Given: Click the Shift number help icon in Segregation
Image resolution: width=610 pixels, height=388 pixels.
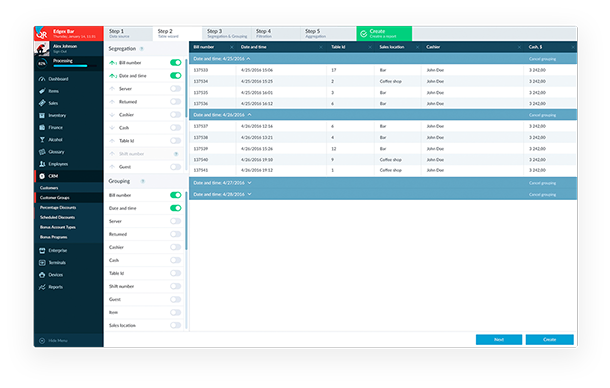Looking at the screenshot, I should click(x=176, y=154).
